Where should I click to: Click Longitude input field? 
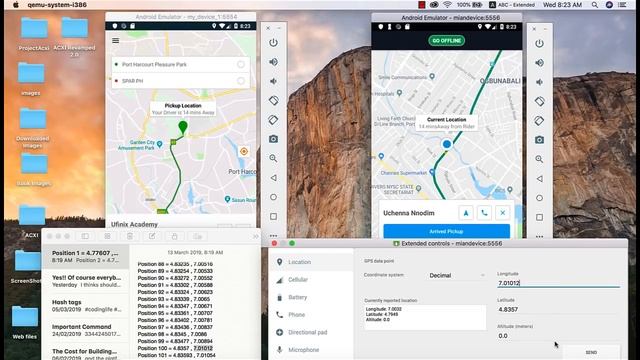click(x=558, y=283)
